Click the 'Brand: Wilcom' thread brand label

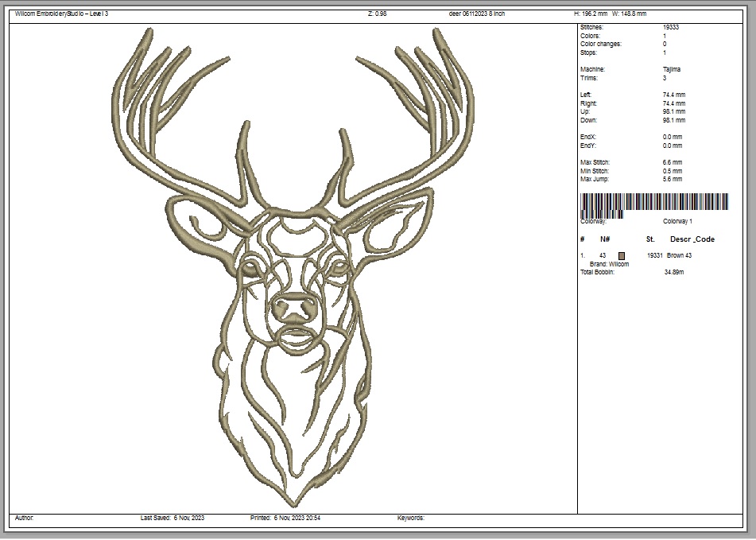pyautogui.click(x=609, y=264)
